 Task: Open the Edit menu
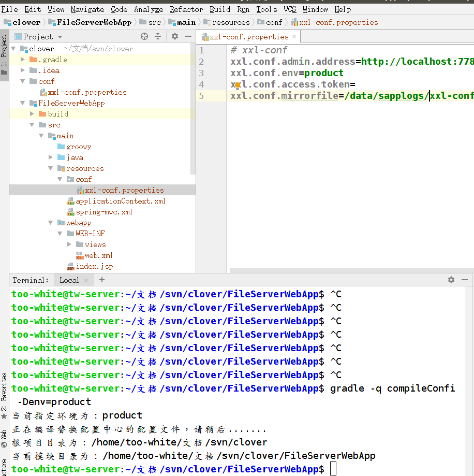tap(33, 9)
